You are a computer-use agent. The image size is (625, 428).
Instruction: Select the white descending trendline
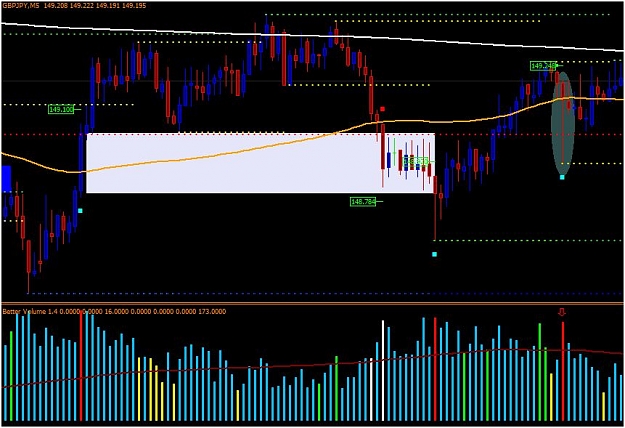(x=312, y=37)
